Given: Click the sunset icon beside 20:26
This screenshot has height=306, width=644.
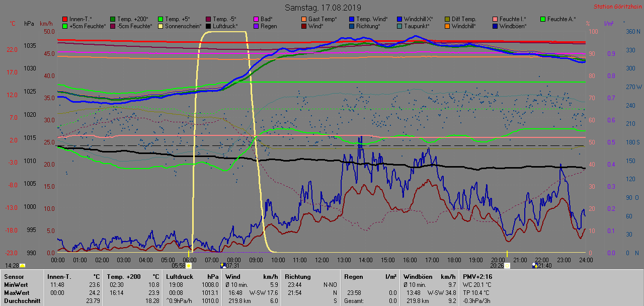Looking at the screenshot, I should (x=507, y=265).
